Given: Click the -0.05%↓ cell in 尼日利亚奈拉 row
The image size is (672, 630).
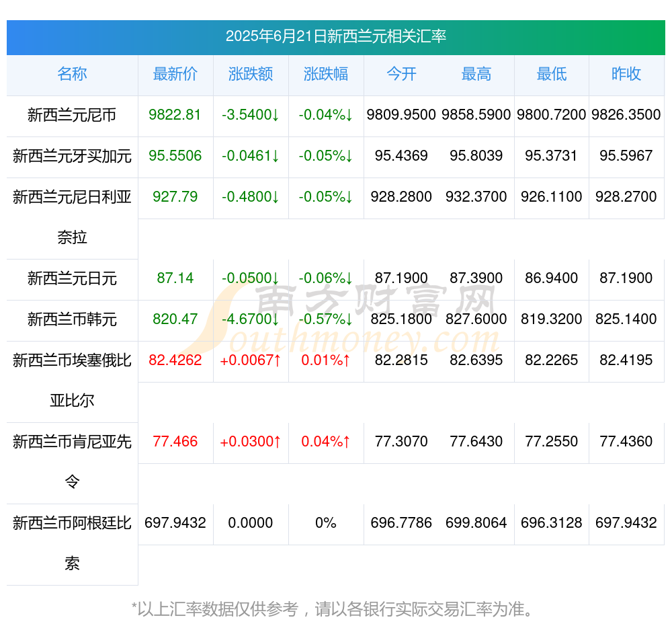Looking at the screenshot, I should [326, 197].
